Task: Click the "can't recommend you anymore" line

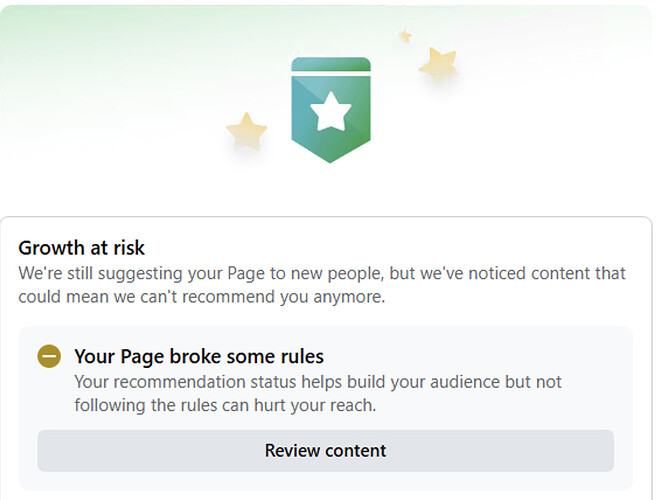Action: pyautogui.click(x=202, y=297)
